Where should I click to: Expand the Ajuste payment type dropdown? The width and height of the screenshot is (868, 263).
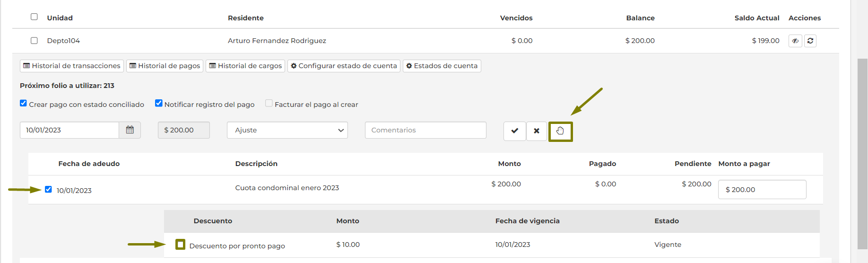tap(287, 130)
